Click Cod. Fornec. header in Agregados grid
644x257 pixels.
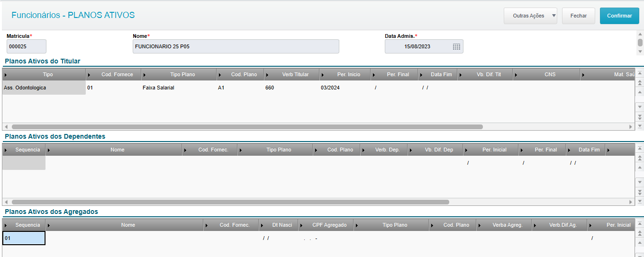tap(231, 225)
